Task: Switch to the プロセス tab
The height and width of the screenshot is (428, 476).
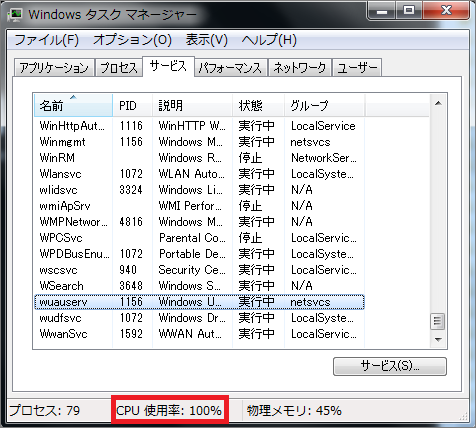Action: point(119,68)
